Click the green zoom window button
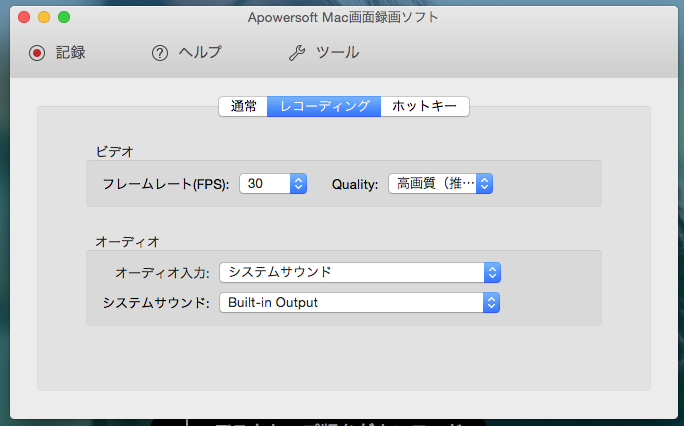This screenshot has height=426, width=684. 64,17
